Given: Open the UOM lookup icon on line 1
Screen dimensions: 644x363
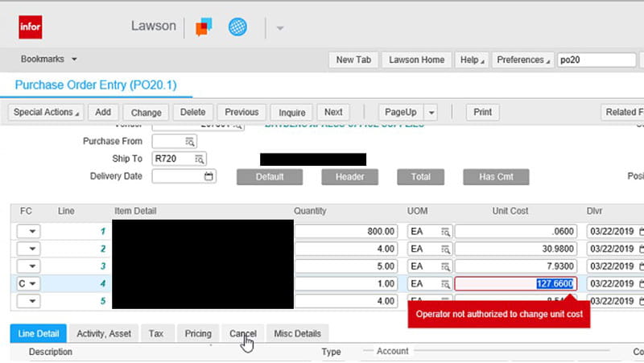Looking at the screenshot, I should 445,232.
